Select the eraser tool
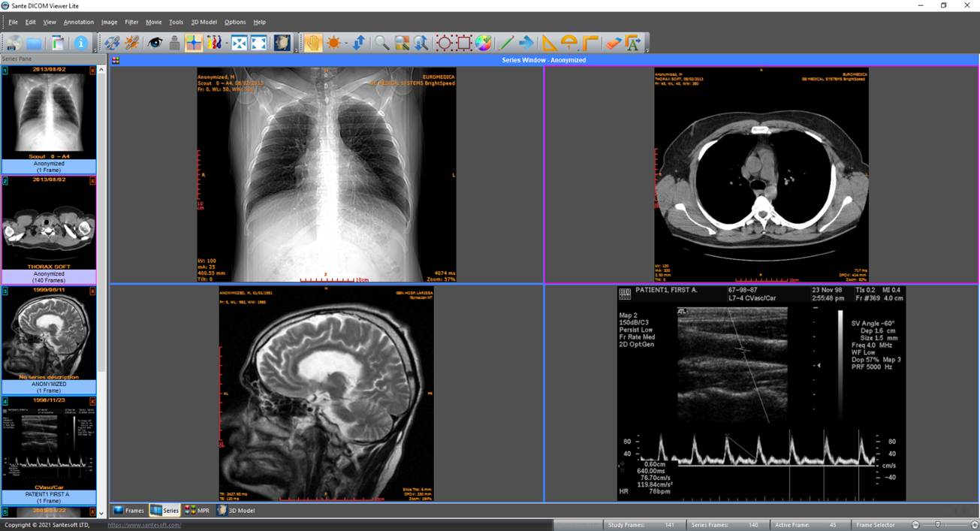 pyautogui.click(x=613, y=43)
